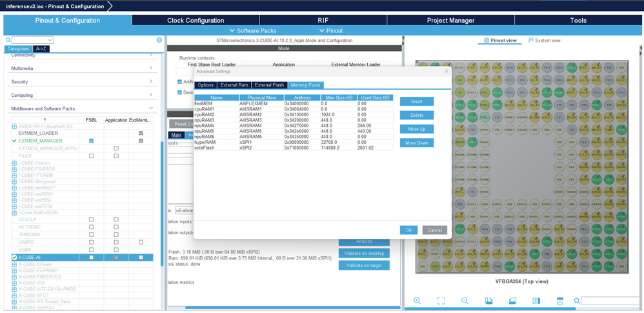644x313 pixels.
Task: Flip chip horizontally icon
Action: [536, 301]
